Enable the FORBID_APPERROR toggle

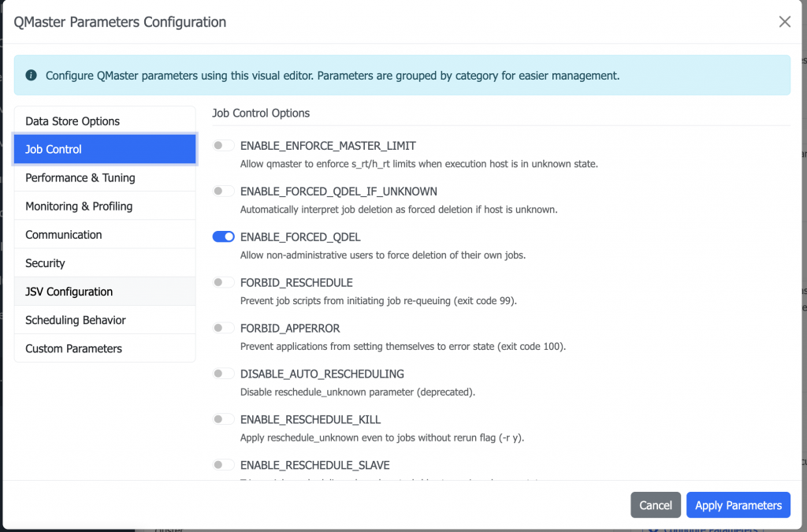(x=224, y=328)
